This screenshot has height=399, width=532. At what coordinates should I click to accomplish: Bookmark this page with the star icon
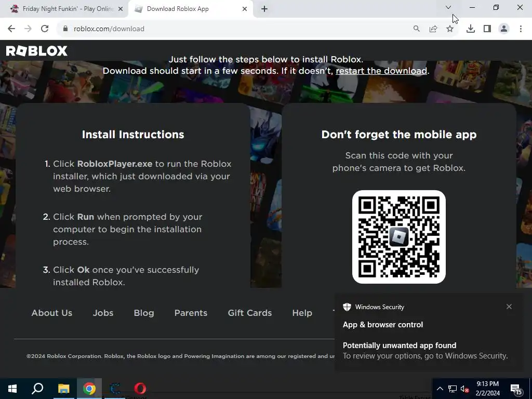click(x=450, y=29)
